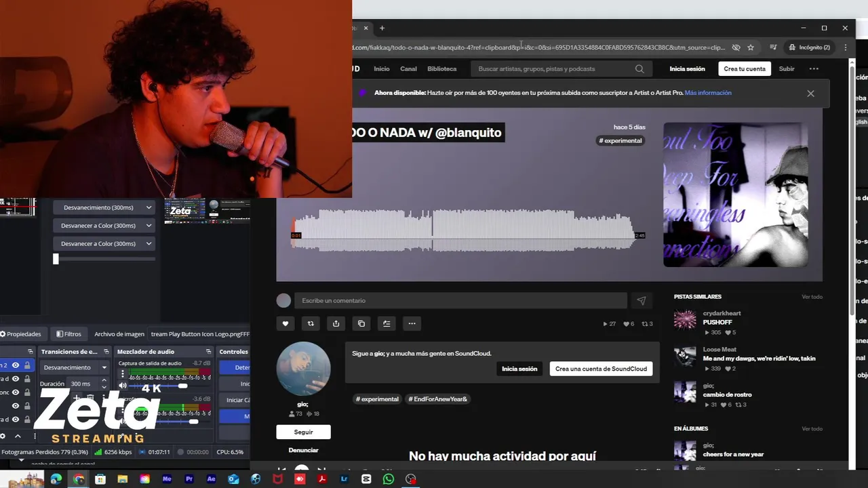Viewport: 868px width, 488px height.
Task: Open options dots for Captura de salida de audio
Action: click(122, 374)
